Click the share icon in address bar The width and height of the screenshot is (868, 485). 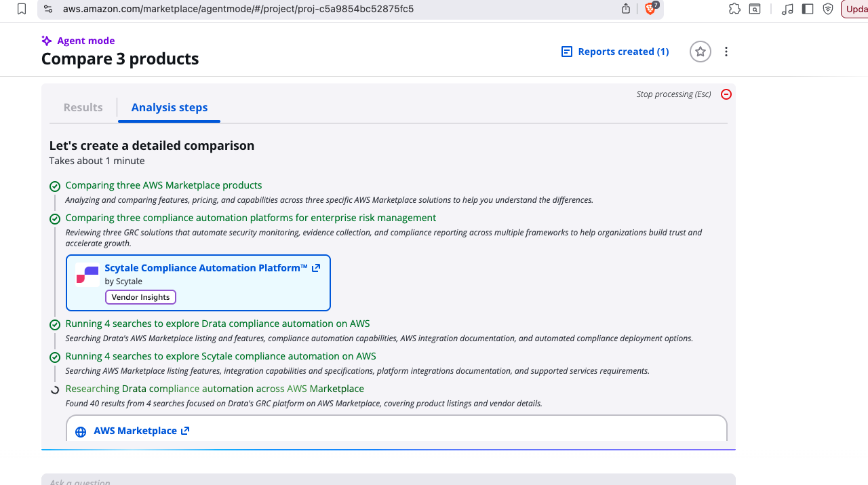coord(626,9)
